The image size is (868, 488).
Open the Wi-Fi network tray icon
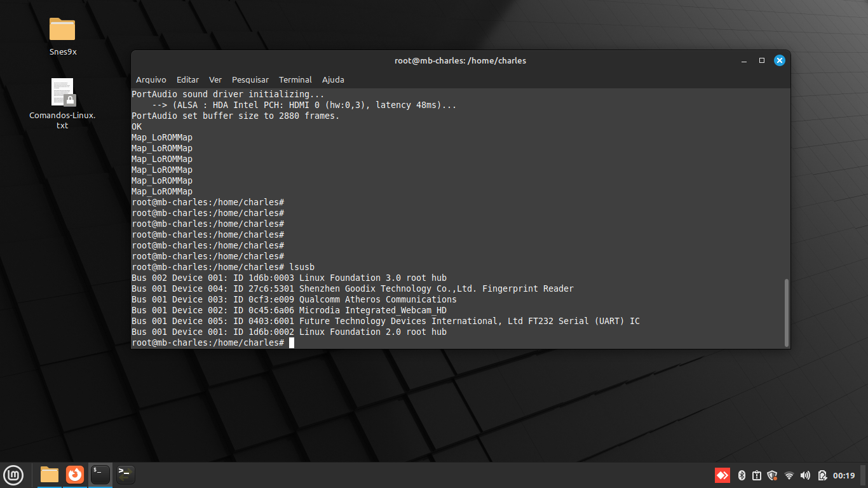pyautogui.click(x=789, y=475)
